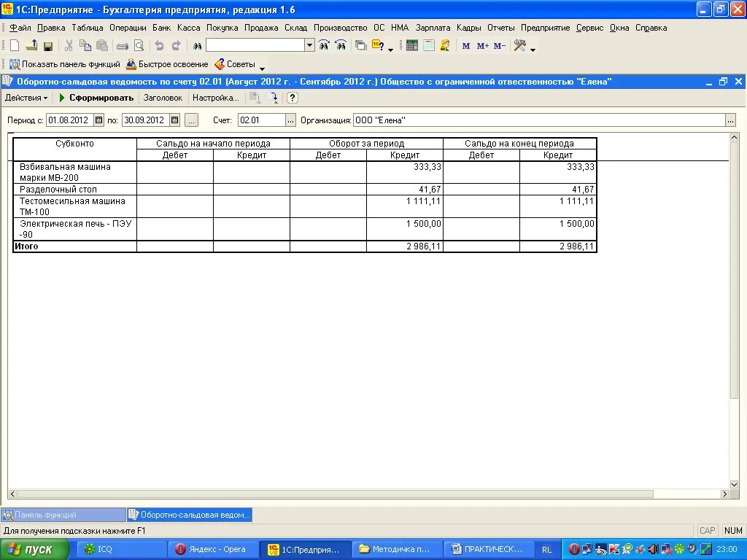
Task: Click the Redo arrow icon
Action: tap(177, 46)
